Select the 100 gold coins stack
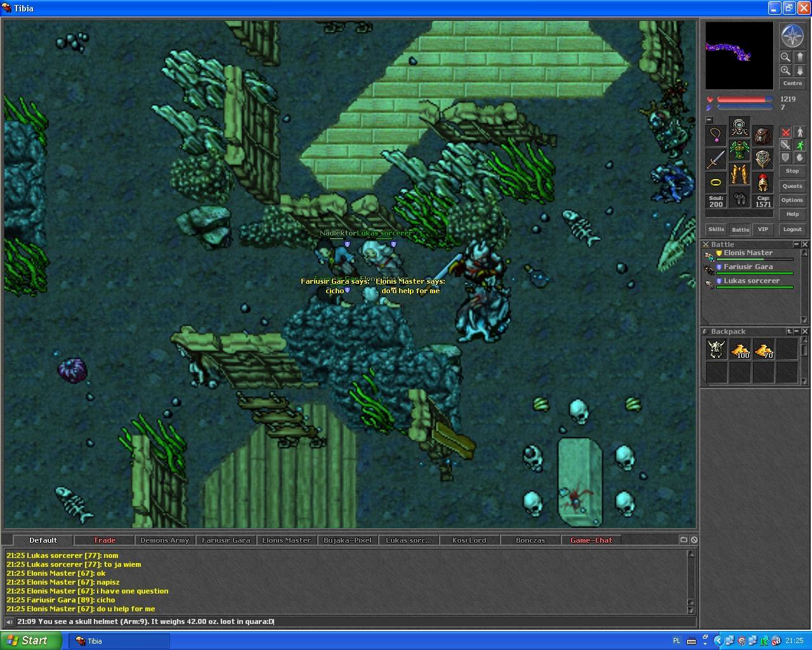Image resolution: width=812 pixels, height=650 pixels. click(x=740, y=349)
